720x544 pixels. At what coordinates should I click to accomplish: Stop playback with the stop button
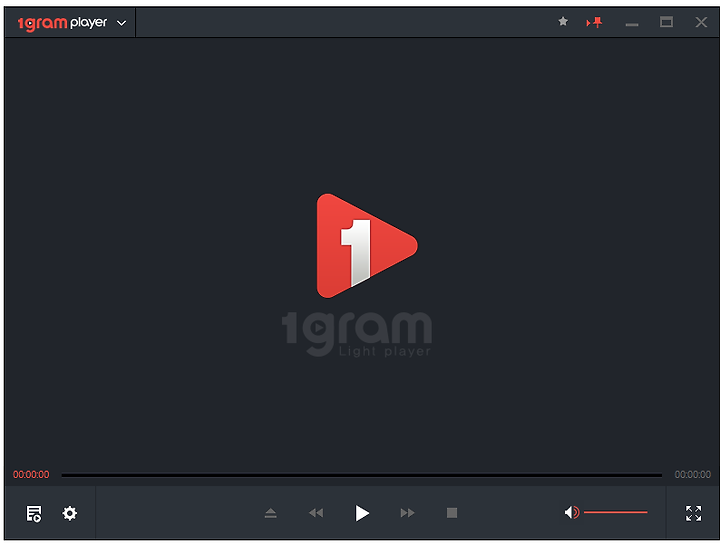[452, 513]
